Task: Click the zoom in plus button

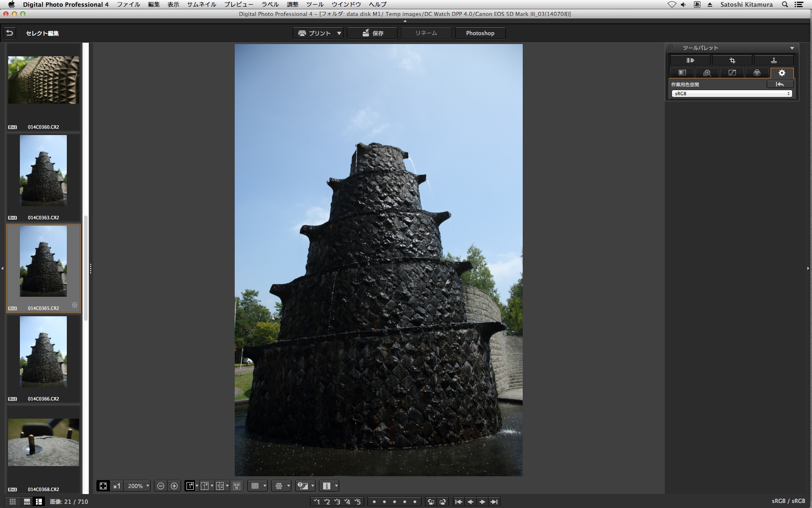Action: pos(174,486)
